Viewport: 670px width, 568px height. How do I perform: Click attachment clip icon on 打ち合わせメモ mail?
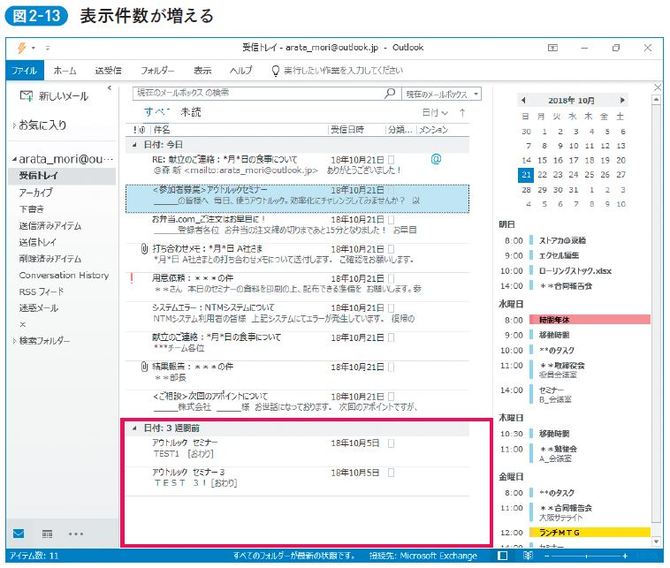[x=144, y=249]
